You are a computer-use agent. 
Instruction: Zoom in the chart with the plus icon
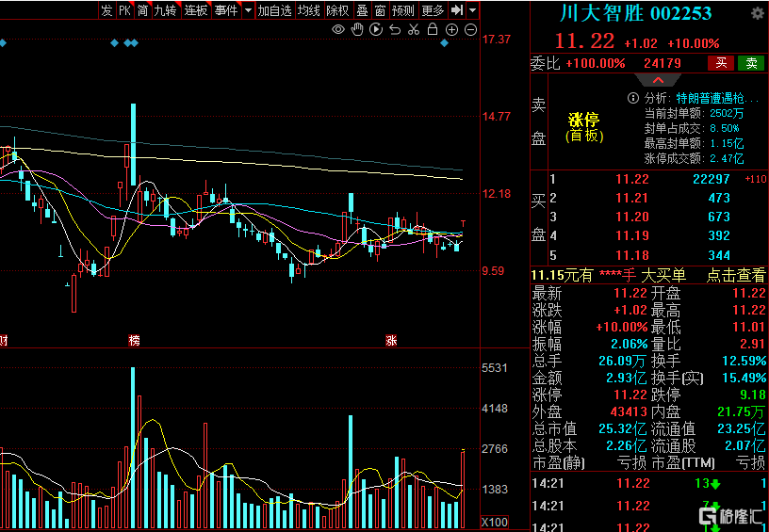[x=451, y=30]
